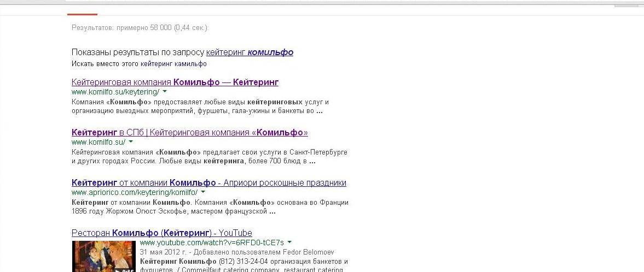Click the www.komilfo.su/keytering/ green URL text
The height and width of the screenshot is (272, 644).
click(x=115, y=92)
